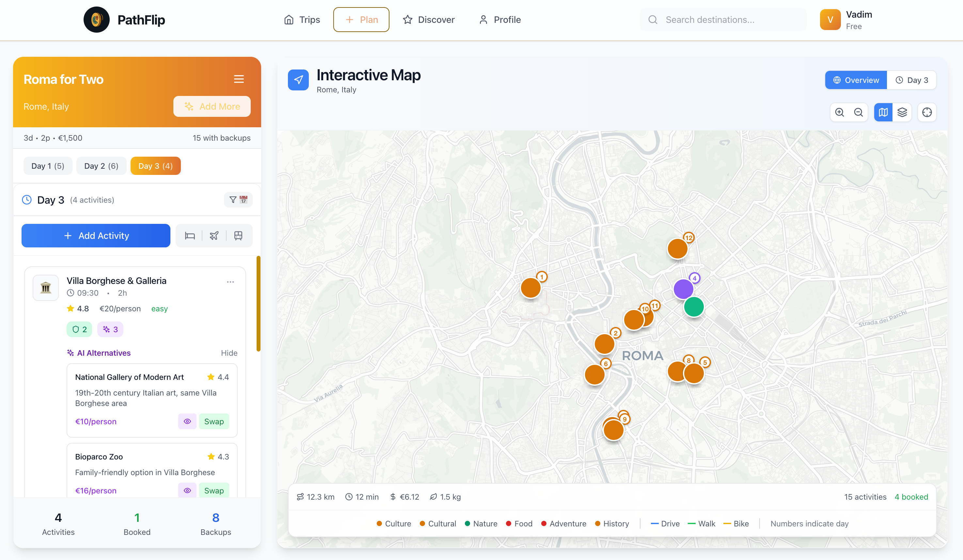Switch to the Day 2 tab
The image size is (963, 560).
[101, 166]
